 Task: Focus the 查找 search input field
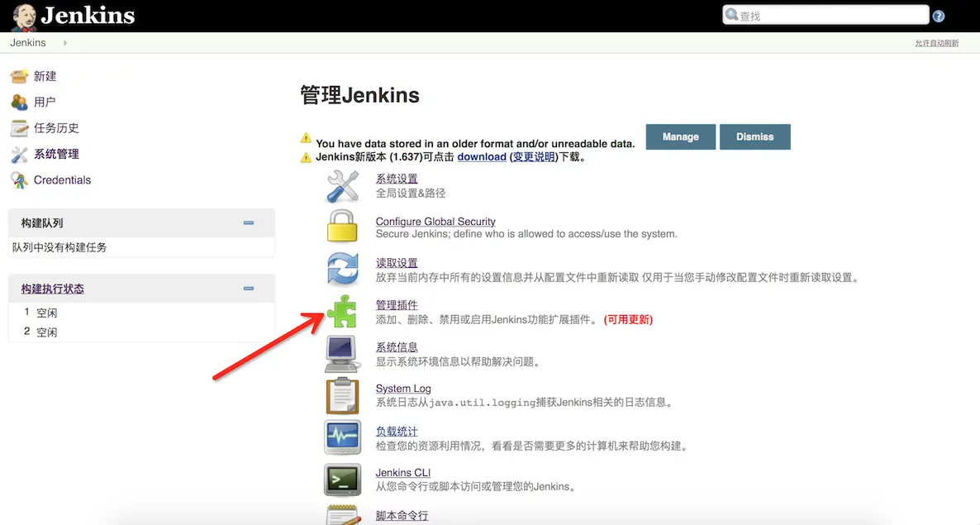[x=825, y=15]
